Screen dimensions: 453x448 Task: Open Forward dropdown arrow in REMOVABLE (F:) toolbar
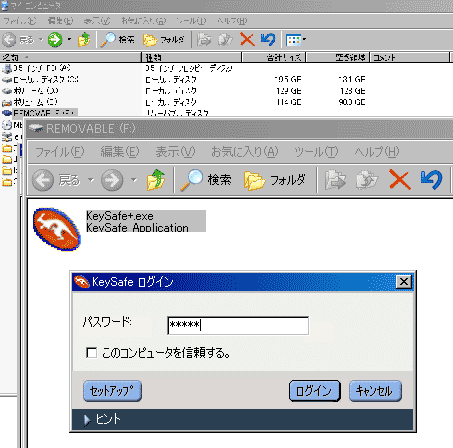coord(134,180)
